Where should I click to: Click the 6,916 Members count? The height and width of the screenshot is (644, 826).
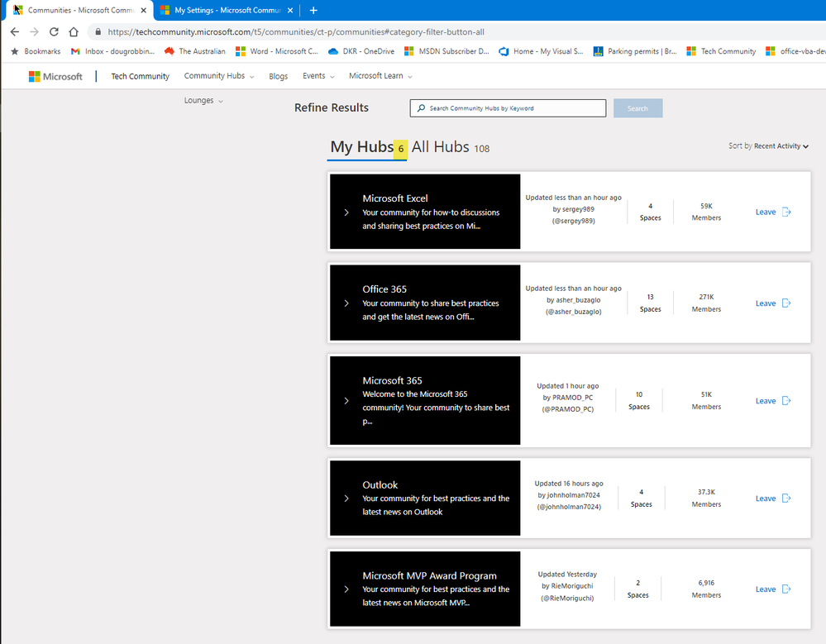click(706, 589)
